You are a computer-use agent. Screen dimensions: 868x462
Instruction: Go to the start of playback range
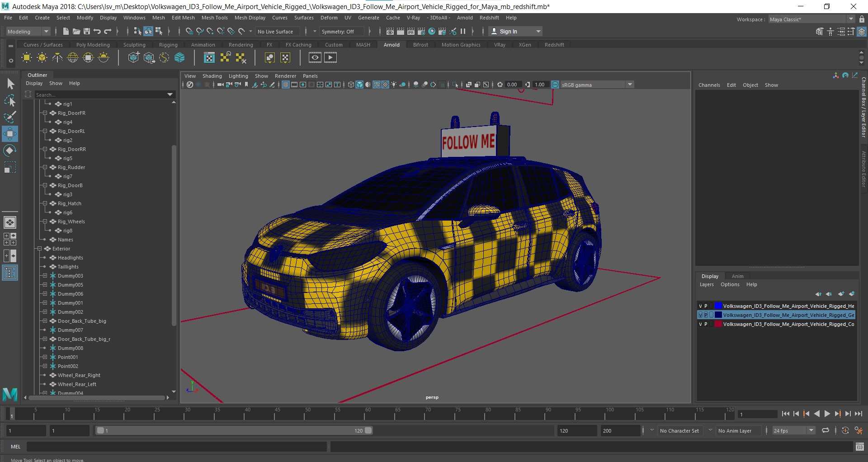(x=786, y=414)
